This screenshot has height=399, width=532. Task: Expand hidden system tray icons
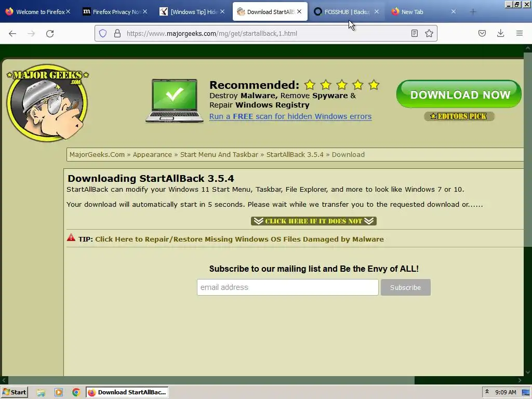tap(487, 392)
